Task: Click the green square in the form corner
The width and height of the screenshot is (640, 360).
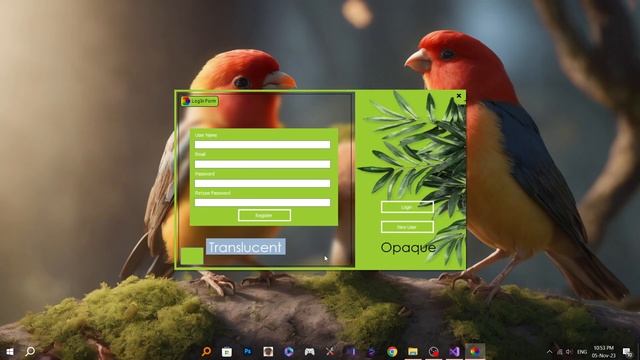Action: pyautogui.click(x=192, y=256)
